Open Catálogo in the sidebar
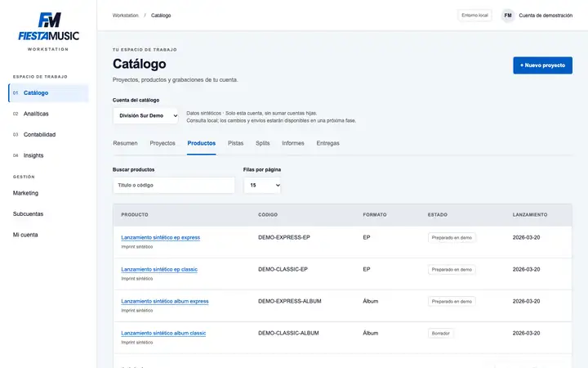 coord(48,92)
